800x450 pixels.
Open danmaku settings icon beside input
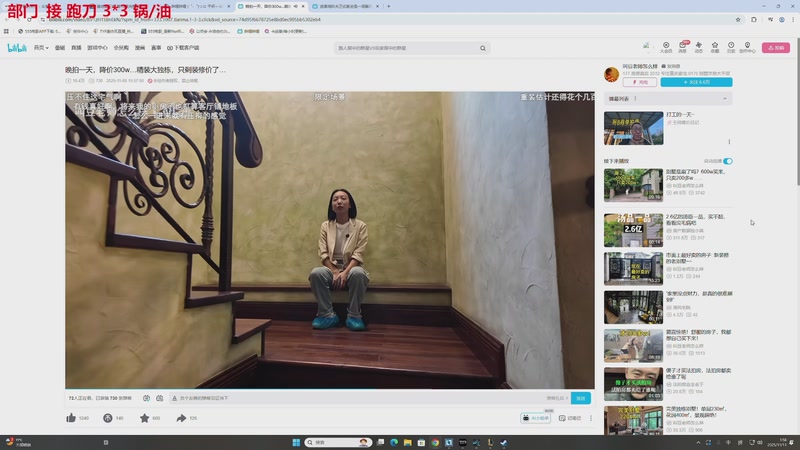coord(159,398)
